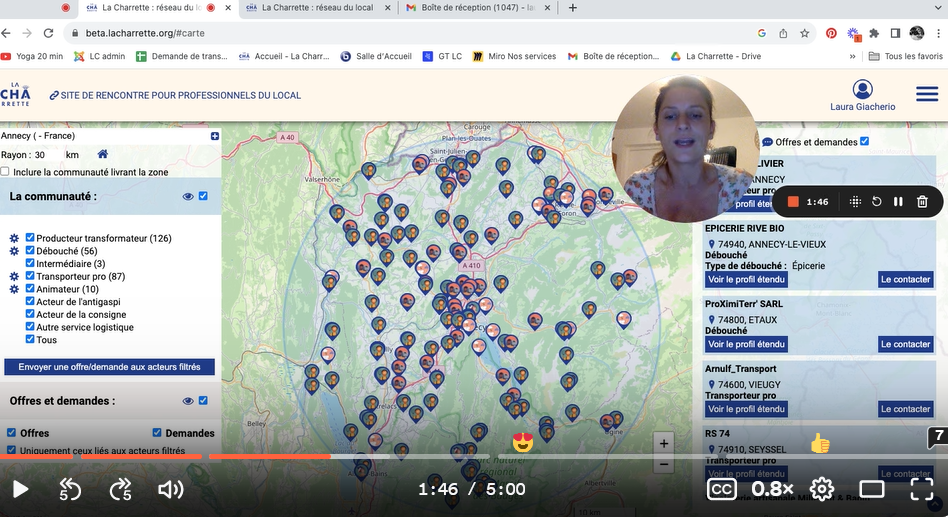
Task: Uncheck Animateur (10) filter
Action: [30, 288]
